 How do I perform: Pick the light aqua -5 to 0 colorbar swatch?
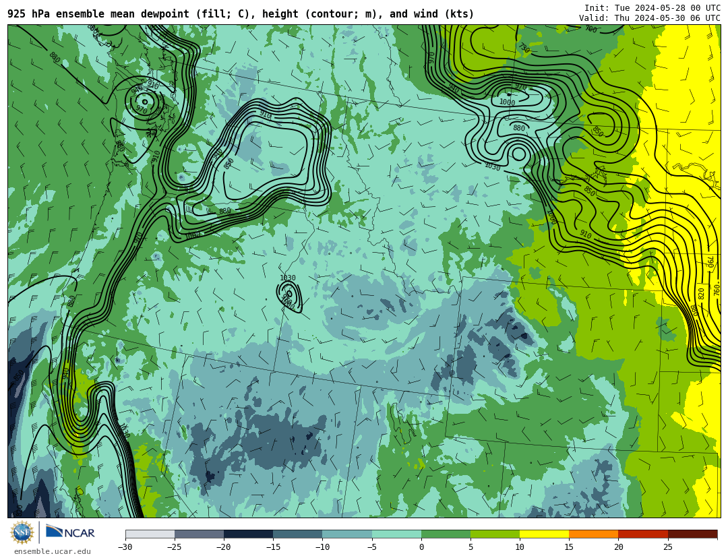(396, 534)
